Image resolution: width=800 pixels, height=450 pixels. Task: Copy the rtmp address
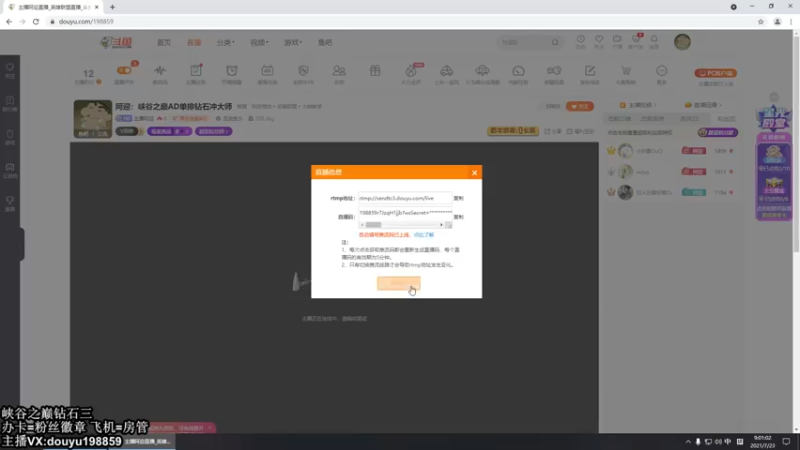pyautogui.click(x=459, y=198)
